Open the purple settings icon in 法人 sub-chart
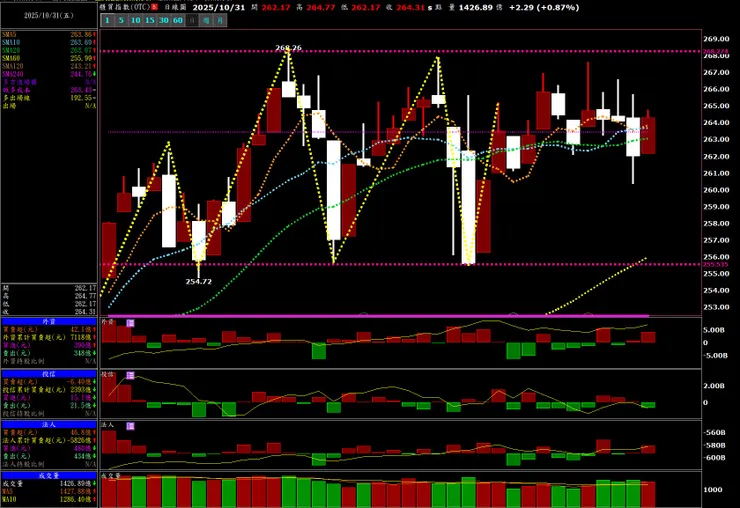Image resolution: width=740 pixels, height=508 pixels. (131, 426)
